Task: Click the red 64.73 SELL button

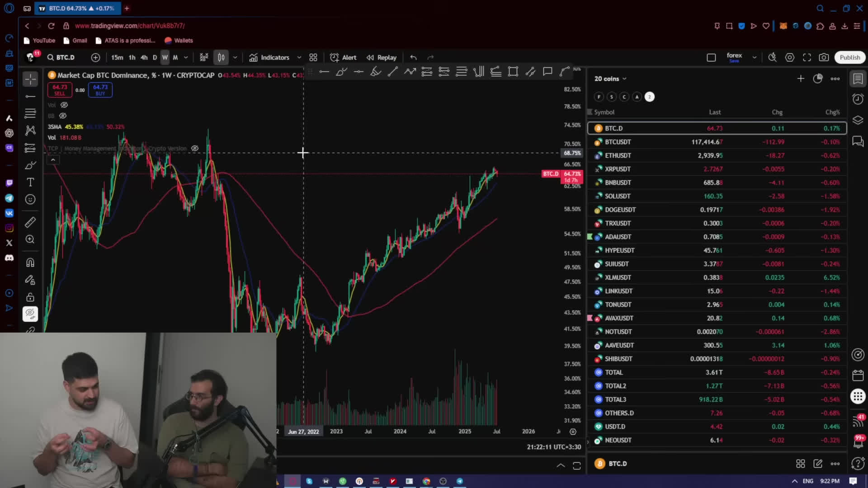Action: [60, 90]
